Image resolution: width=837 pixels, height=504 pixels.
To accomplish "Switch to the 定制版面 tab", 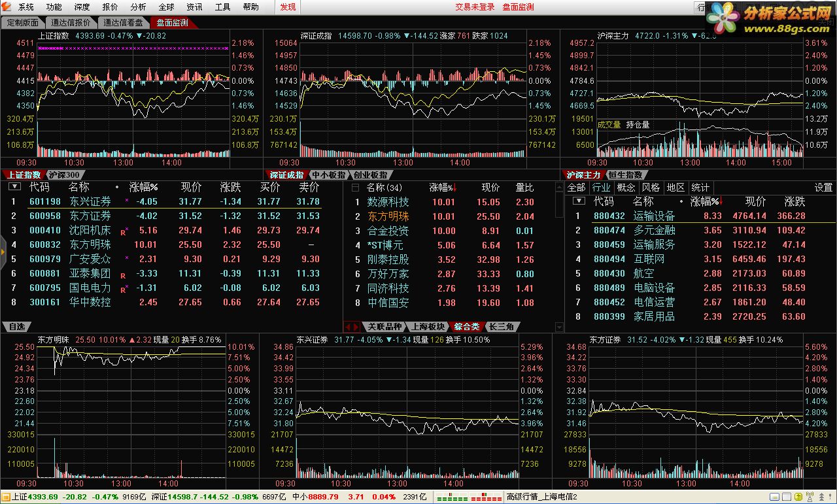I will (x=22, y=23).
